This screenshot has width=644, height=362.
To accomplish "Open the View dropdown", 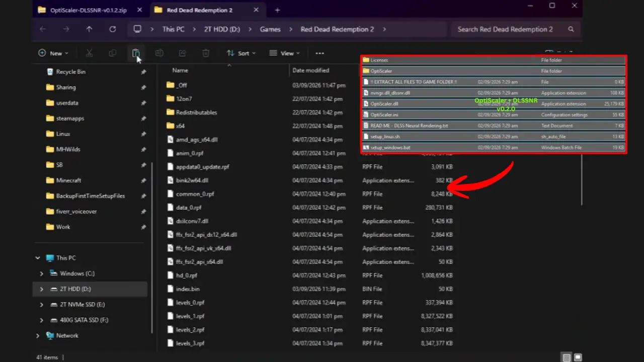I will tap(284, 53).
